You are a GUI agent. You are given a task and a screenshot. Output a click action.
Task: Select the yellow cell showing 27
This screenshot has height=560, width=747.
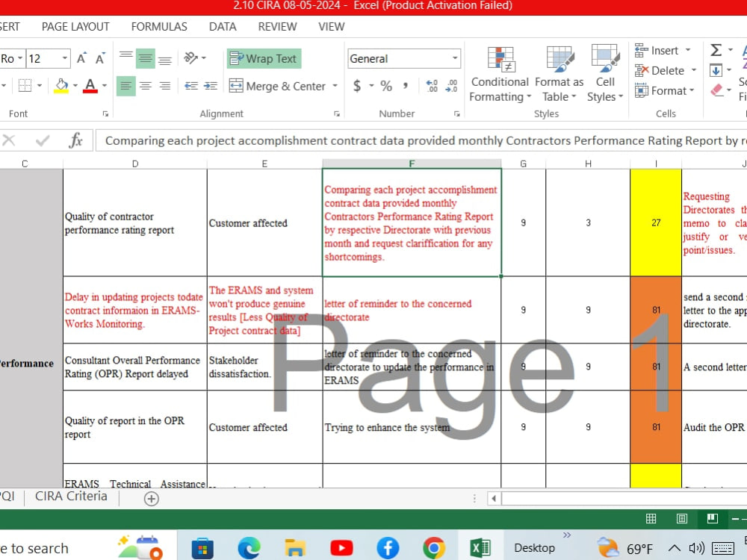pos(656,223)
